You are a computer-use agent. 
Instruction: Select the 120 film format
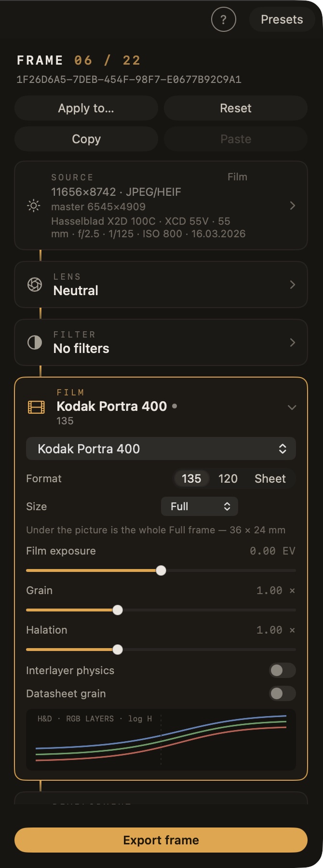[228, 479]
